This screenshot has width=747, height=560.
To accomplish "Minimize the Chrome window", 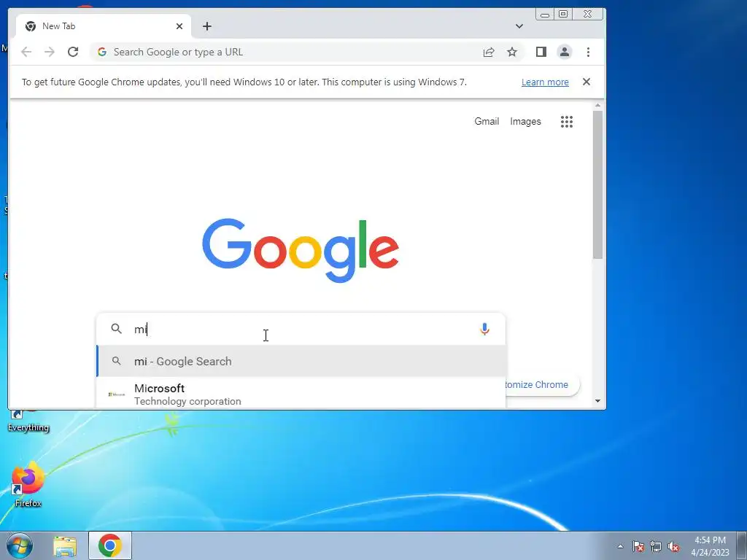I will click(545, 15).
